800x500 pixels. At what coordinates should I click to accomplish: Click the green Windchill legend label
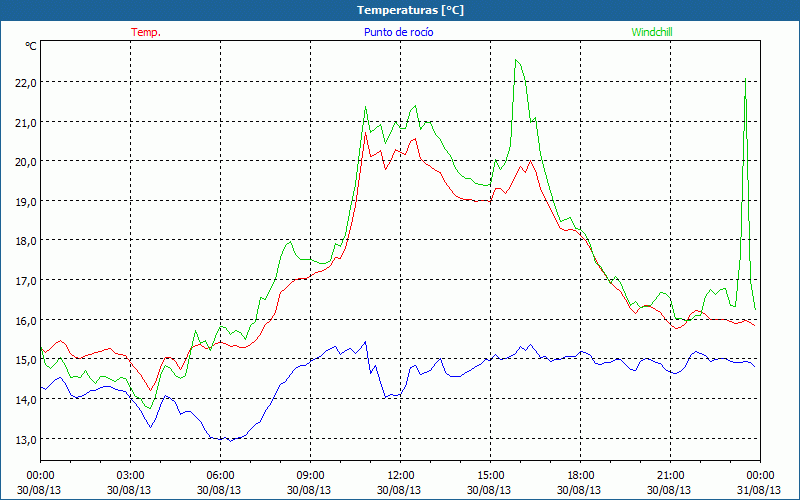click(x=652, y=32)
